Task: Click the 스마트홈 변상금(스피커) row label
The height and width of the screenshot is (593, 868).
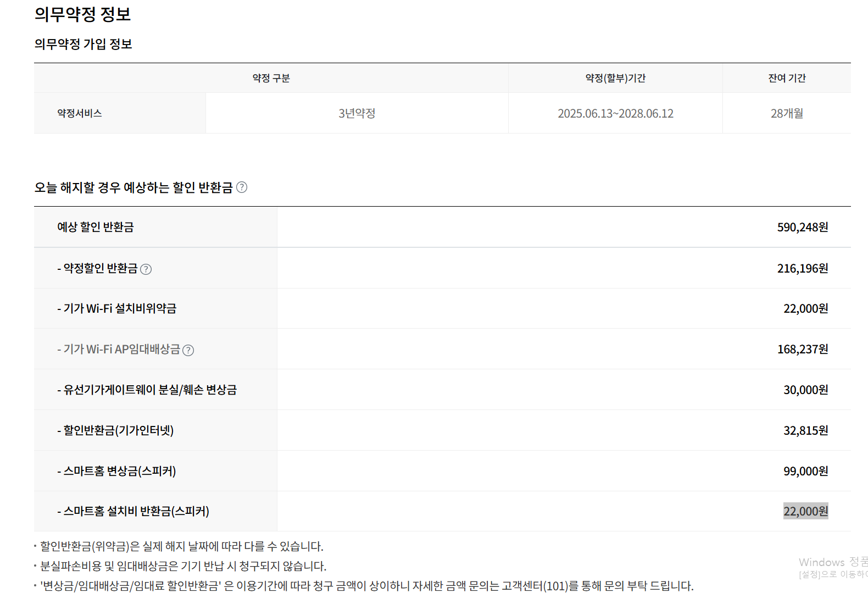Action: (x=117, y=471)
